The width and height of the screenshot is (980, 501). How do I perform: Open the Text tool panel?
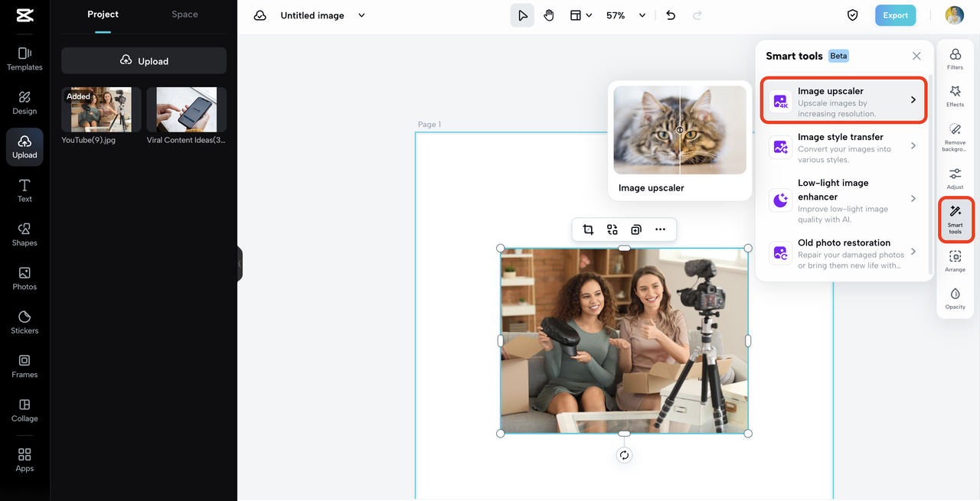(24, 191)
